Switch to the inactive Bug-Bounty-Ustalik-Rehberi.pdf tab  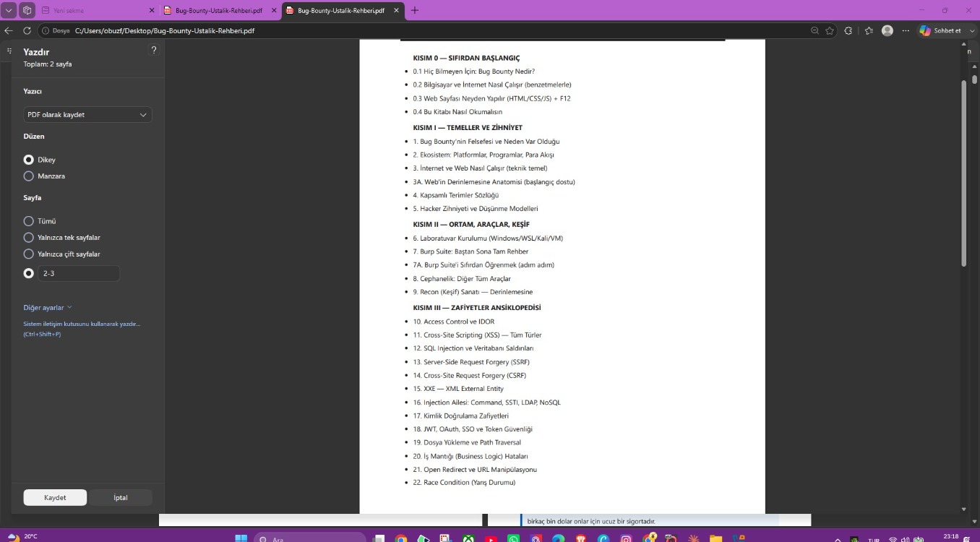coord(219,11)
